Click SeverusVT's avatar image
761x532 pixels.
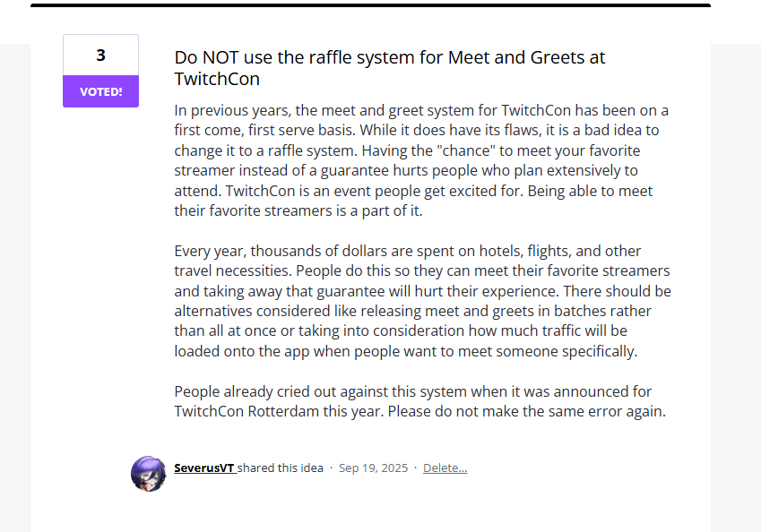pos(148,473)
